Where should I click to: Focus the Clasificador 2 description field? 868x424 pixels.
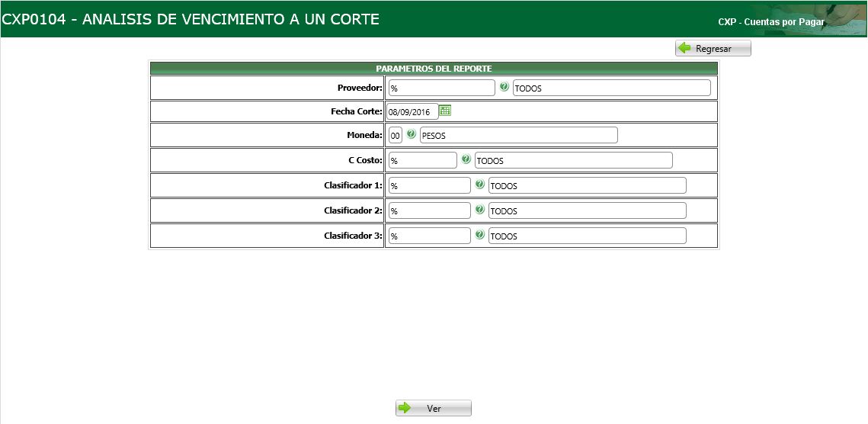[x=588, y=210]
